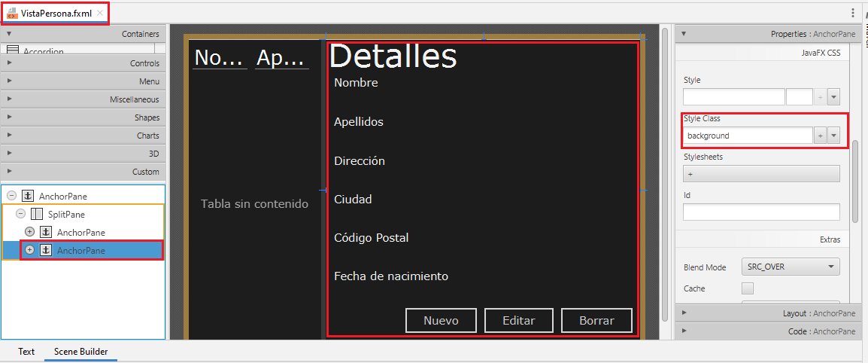The image size is (868, 363).
Task: Select Accordion in the Containers list
Action: 43,50
